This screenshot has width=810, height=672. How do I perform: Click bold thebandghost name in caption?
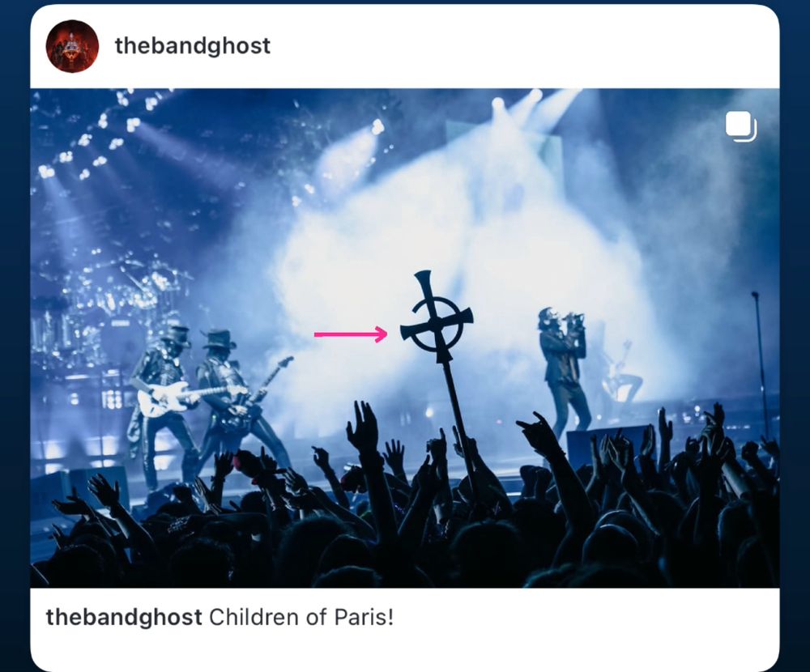(x=123, y=617)
